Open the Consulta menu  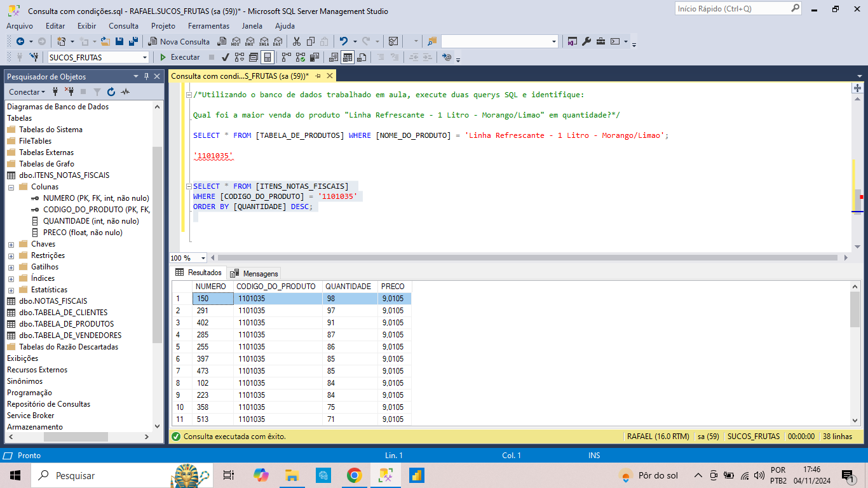tap(123, 26)
